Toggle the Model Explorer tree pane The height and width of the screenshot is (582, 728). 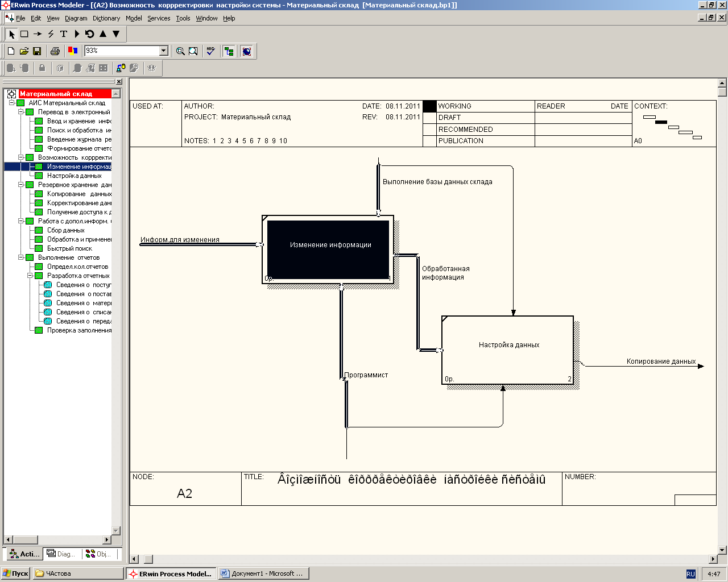tap(229, 51)
